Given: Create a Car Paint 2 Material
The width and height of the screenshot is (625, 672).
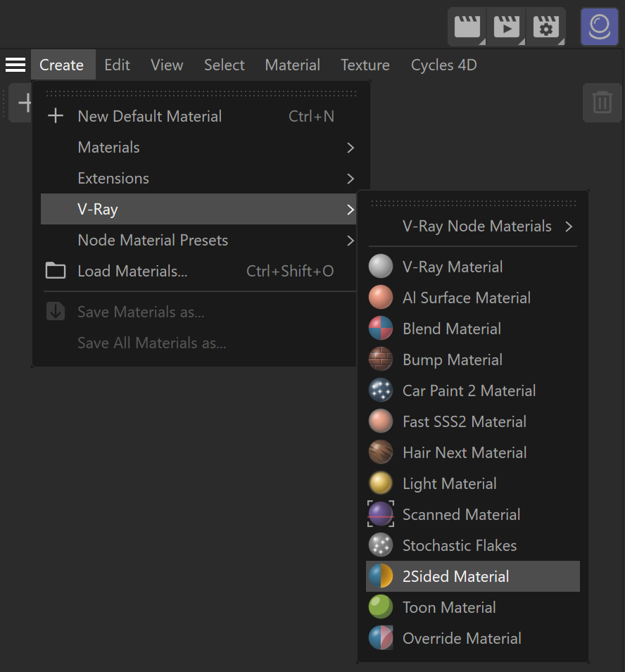Looking at the screenshot, I should (473, 390).
